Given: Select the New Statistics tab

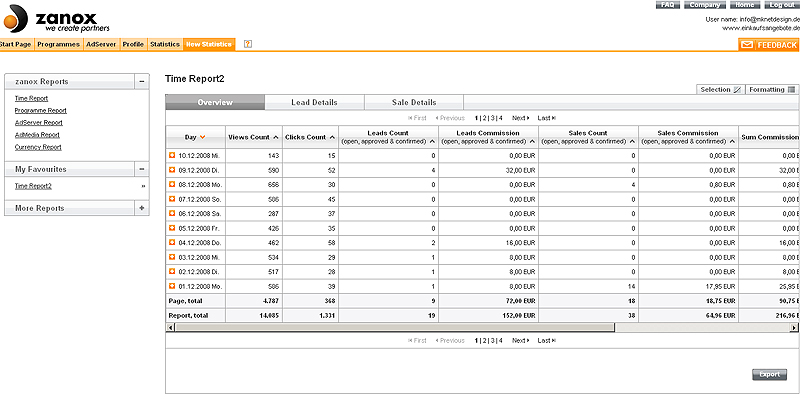Looking at the screenshot, I should tap(209, 44).
